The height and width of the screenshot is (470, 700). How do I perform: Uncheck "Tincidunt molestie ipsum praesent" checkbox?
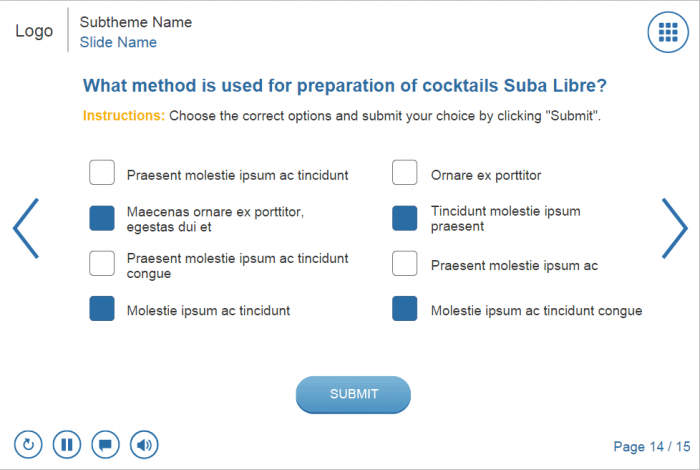pos(404,218)
